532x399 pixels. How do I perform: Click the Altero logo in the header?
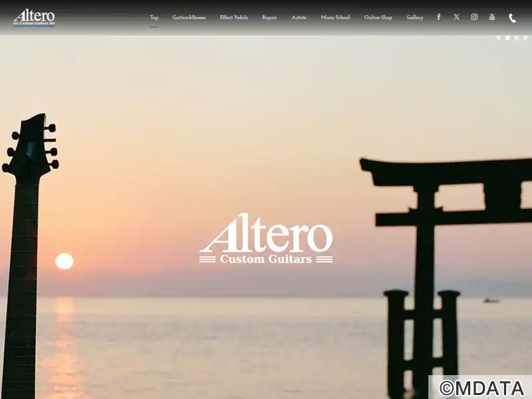[x=34, y=18]
